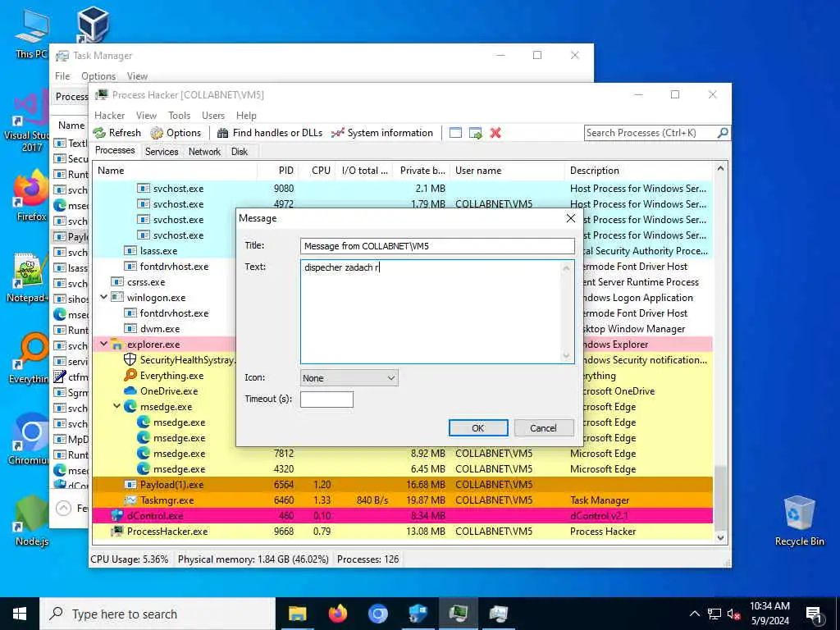The image size is (840, 630).
Task: Open the Help menu
Action: tap(246, 115)
